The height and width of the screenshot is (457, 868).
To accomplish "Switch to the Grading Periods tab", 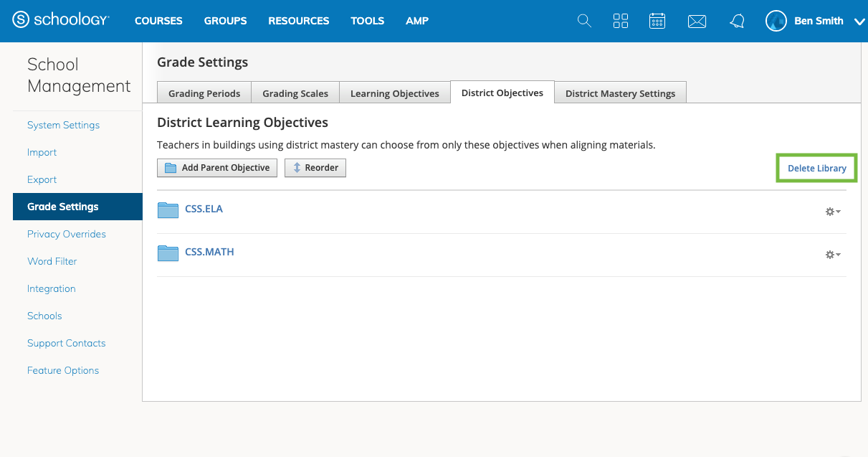I will (x=204, y=93).
